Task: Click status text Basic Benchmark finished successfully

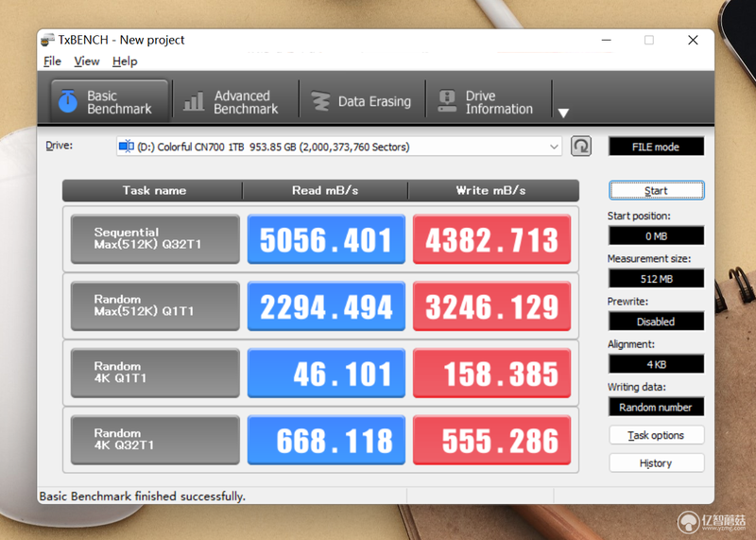Action: point(143,496)
